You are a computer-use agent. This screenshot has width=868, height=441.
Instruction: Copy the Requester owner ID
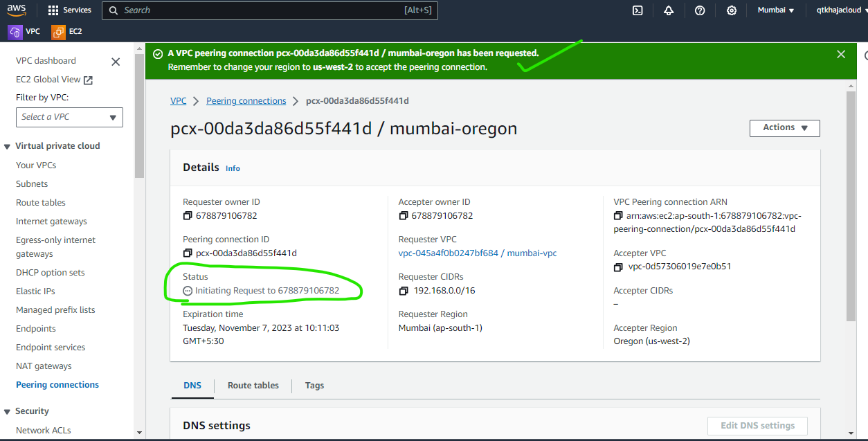click(x=187, y=216)
